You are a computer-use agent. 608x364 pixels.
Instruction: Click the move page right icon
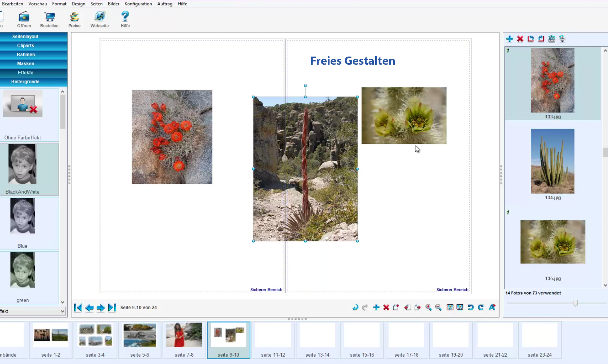click(417, 307)
